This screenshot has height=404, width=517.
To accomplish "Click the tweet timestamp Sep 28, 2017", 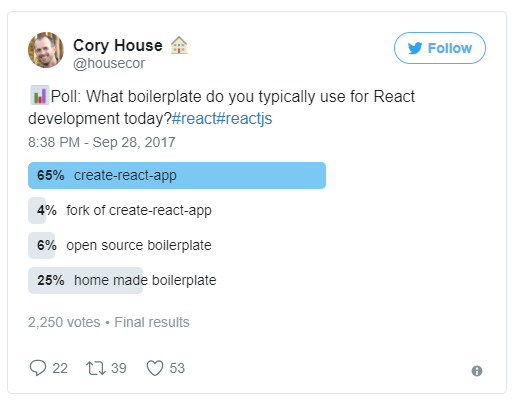I will tap(102, 142).
